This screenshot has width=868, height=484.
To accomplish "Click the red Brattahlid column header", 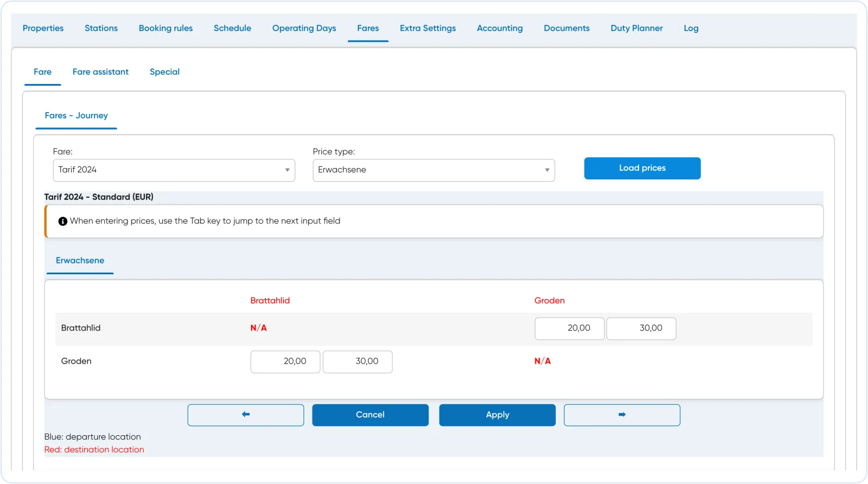I will (x=270, y=301).
